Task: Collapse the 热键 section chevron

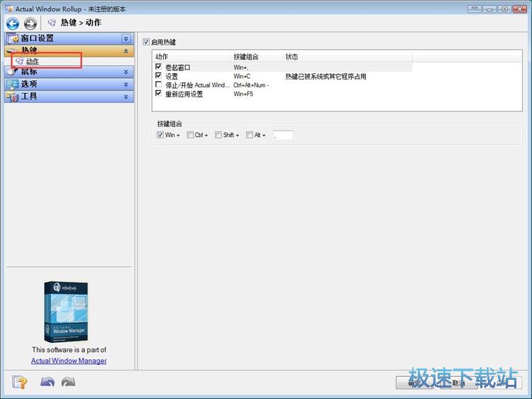Action: [126, 50]
